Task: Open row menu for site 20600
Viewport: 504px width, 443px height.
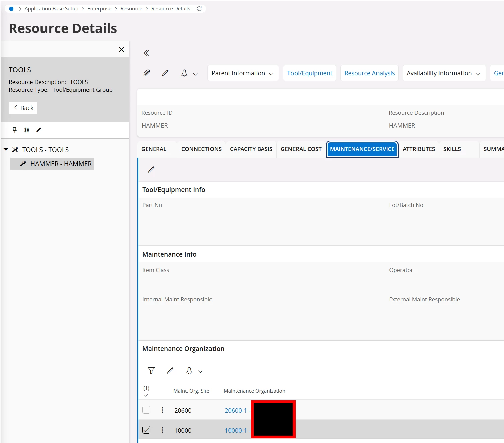Action: point(162,410)
